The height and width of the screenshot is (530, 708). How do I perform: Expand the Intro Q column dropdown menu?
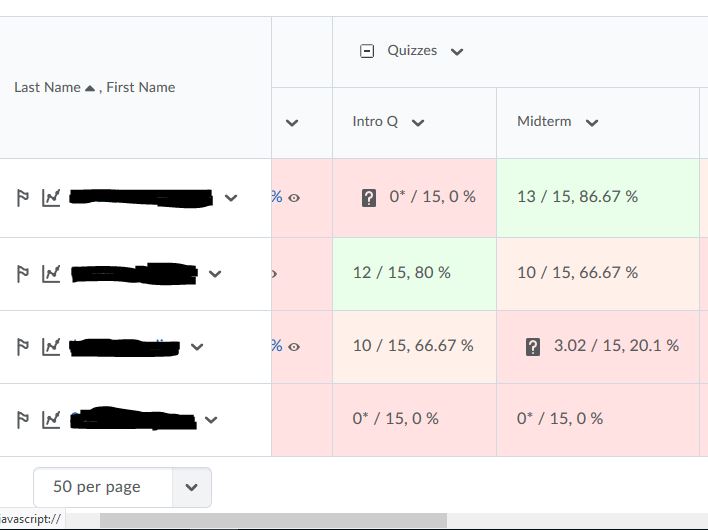pos(418,123)
